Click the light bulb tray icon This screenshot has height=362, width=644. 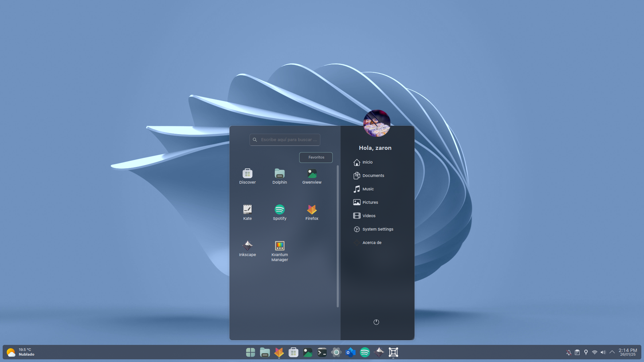point(586,352)
